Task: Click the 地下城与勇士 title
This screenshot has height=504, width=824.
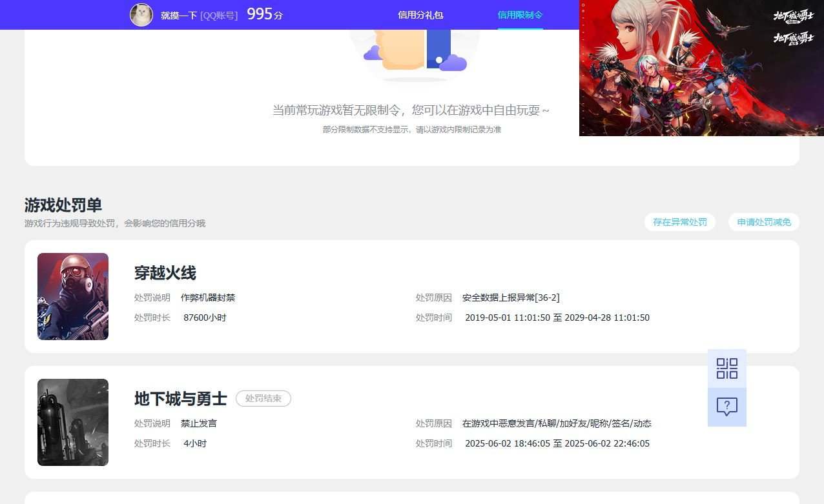Action: tap(181, 398)
